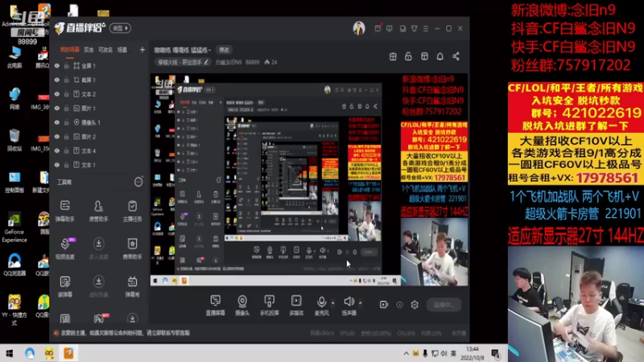Select the 摄像头 1 source row
Viewport: 644px width, 362px height.
tap(98, 122)
